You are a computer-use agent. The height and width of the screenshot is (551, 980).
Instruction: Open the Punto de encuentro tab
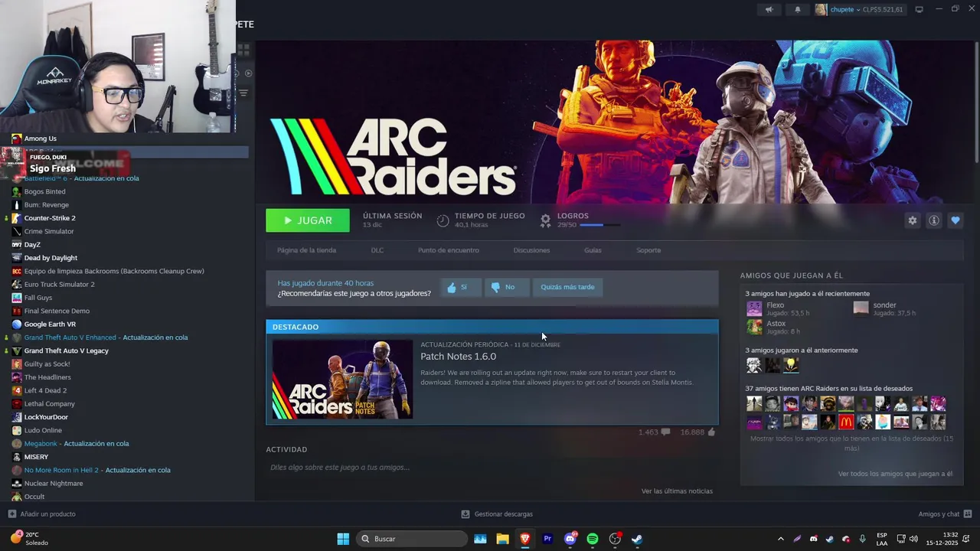coord(449,250)
